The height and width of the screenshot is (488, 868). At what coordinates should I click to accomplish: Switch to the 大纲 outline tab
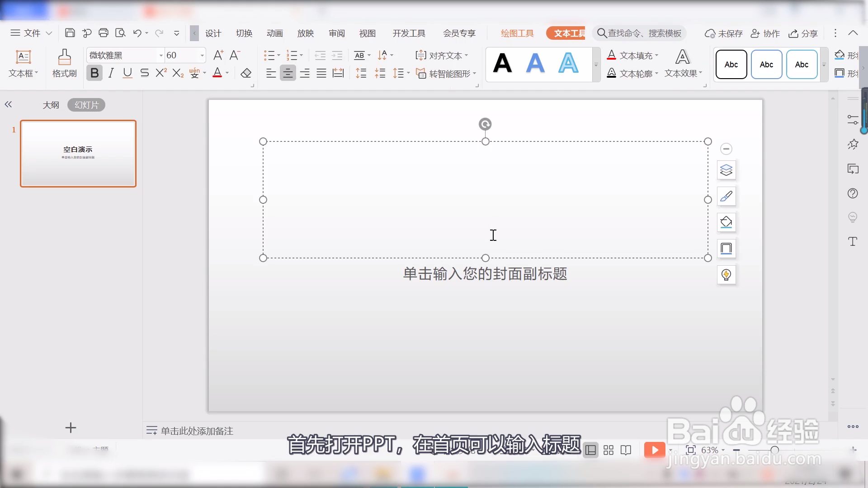51,105
